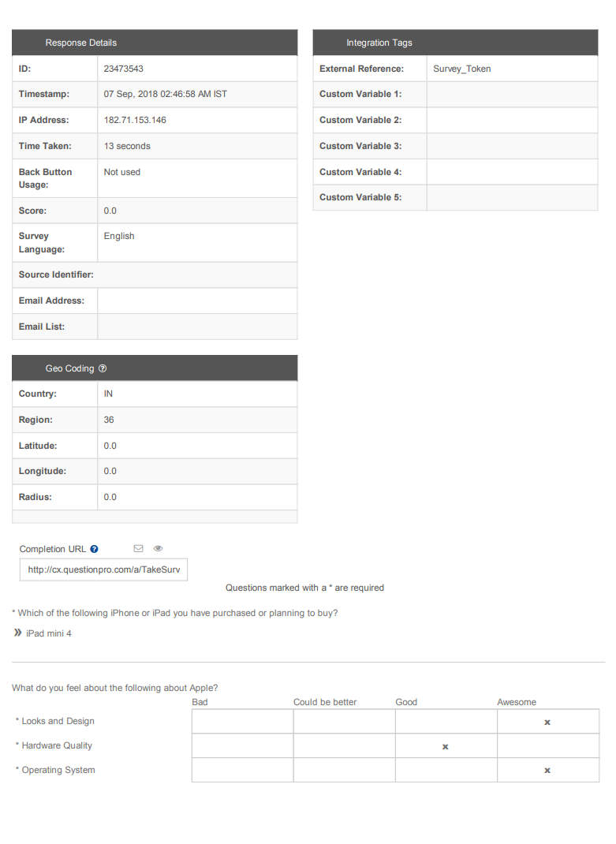Click the Email Address field
Image resolution: width=616 pixels, height=844 pixels.
(197, 301)
